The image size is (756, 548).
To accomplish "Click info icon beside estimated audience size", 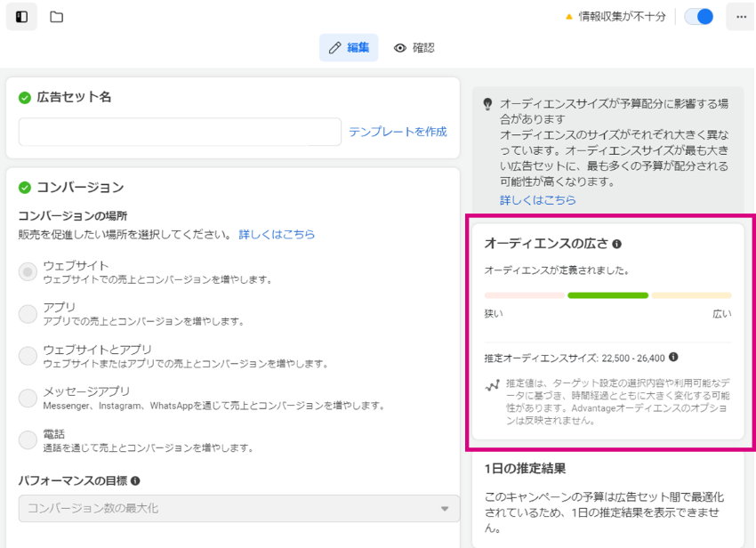I will tap(673, 357).
